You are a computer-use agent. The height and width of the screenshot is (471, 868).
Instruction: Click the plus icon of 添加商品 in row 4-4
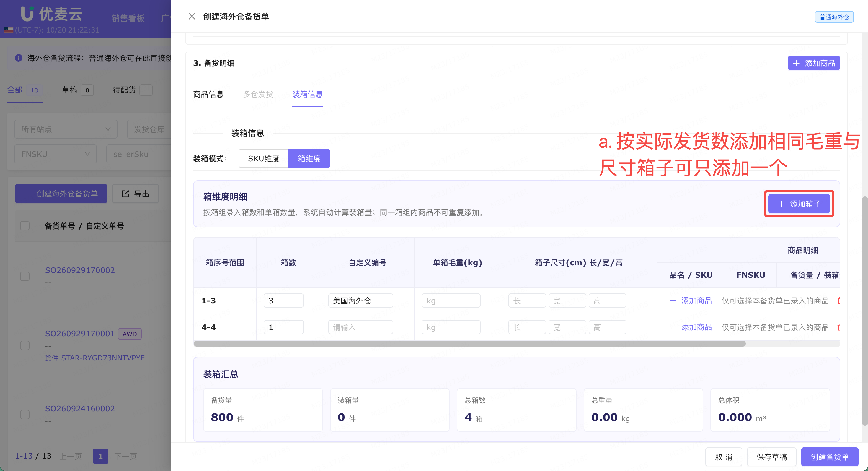tap(673, 327)
